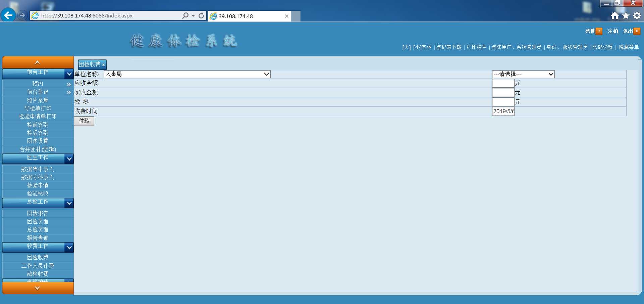Click 注销 to log out
This screenshot has height=304, width=644.
[x=613, y=31]
